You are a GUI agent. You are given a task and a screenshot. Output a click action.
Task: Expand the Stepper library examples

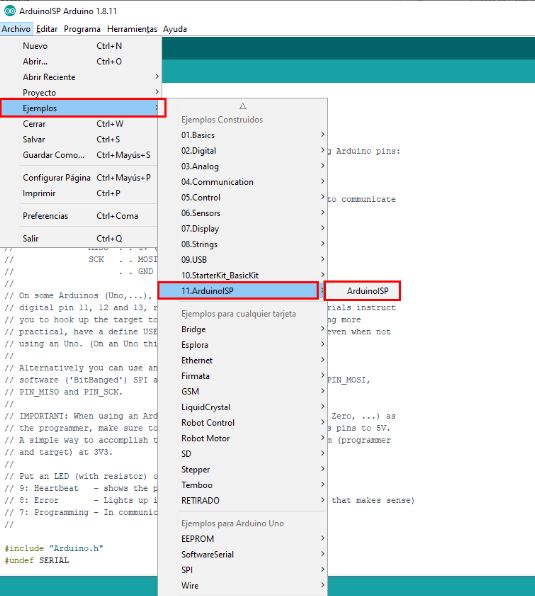(x=242, y=470)
